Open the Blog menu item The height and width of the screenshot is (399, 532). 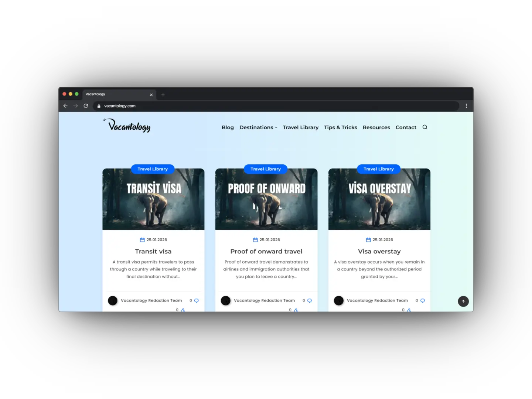pyautogui.click(x=228, y=127)
